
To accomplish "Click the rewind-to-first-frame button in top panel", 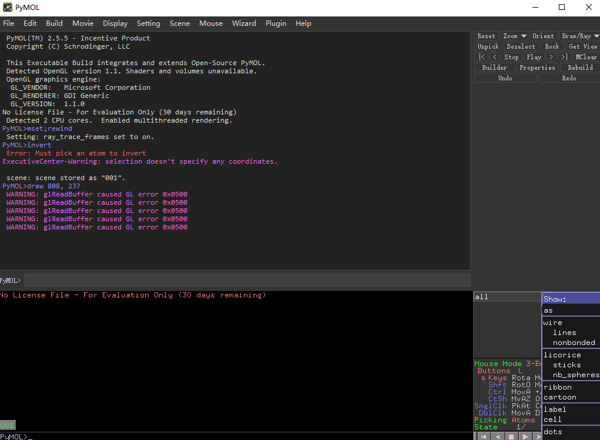I will click(482, 57).
